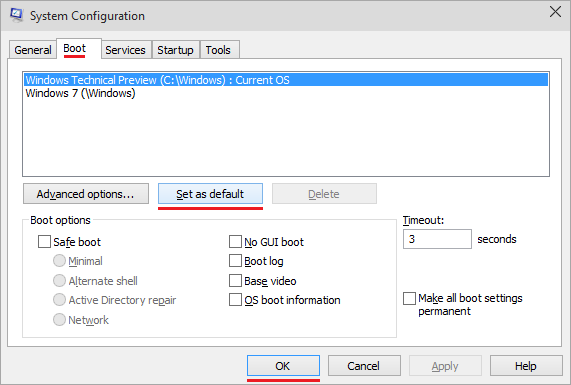
Task: Choose the Network radio option
Action: click(59, 319)
